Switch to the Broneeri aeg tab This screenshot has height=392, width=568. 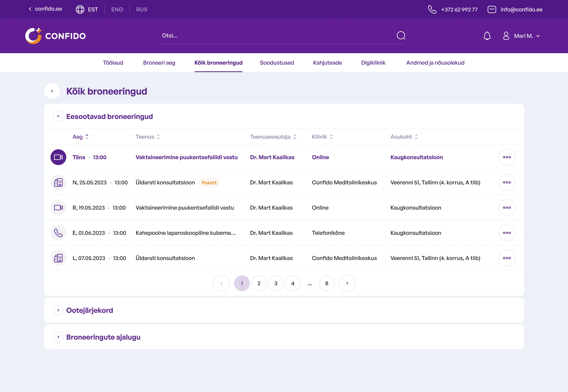click(159, 63)
